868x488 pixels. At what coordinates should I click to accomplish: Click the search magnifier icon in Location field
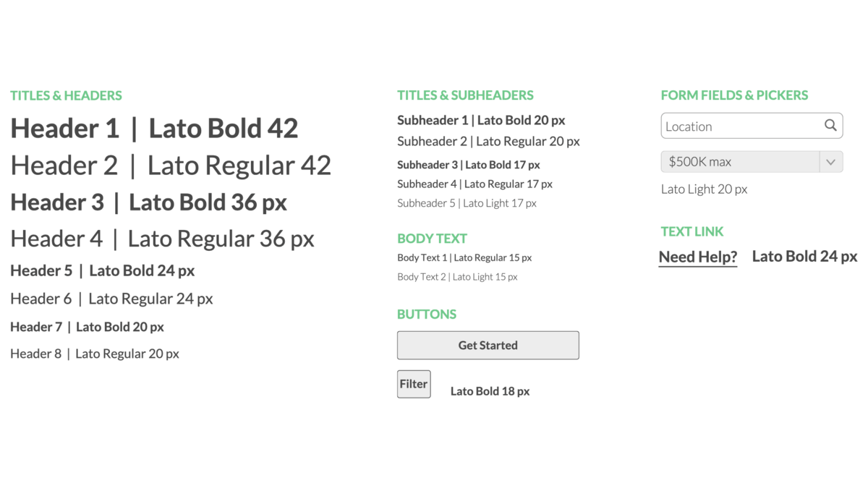click(x=830, y=126)
